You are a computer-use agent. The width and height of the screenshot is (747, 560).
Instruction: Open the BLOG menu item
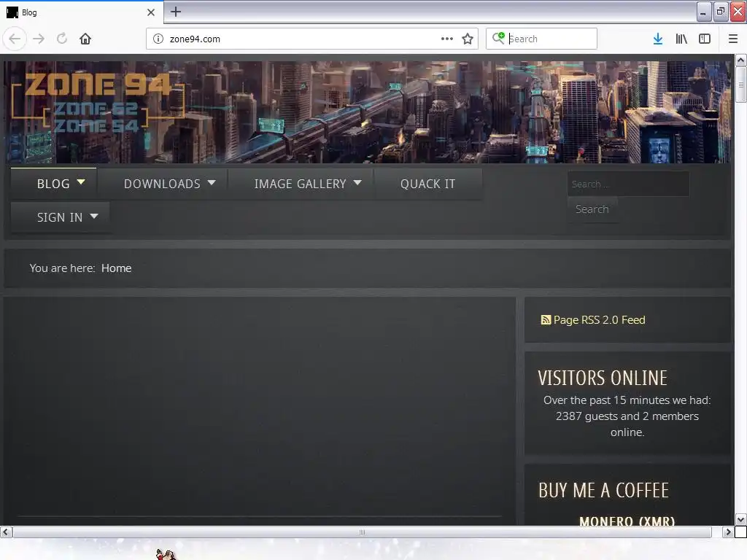coord(53,184)
